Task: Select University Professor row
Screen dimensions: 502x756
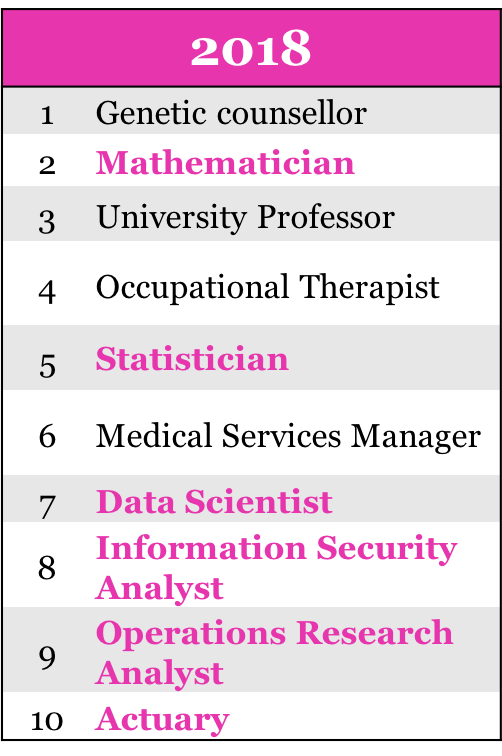Action: coord(251,213)
